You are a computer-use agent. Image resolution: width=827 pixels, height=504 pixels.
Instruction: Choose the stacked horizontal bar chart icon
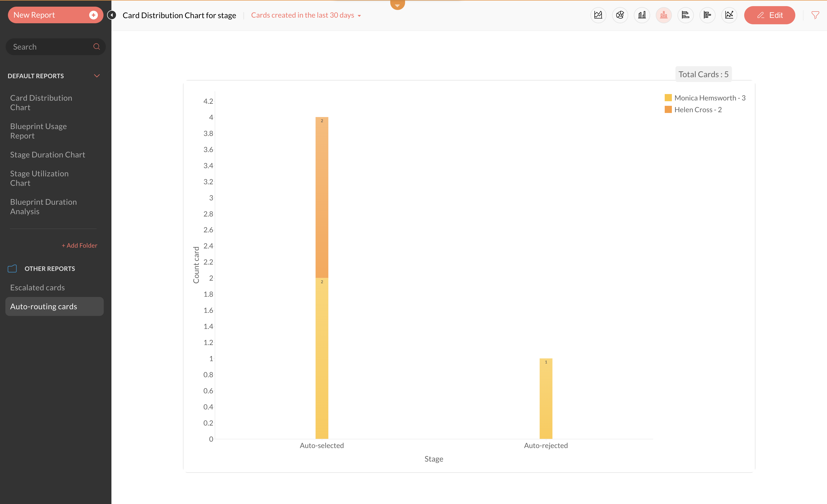[707, 15]
